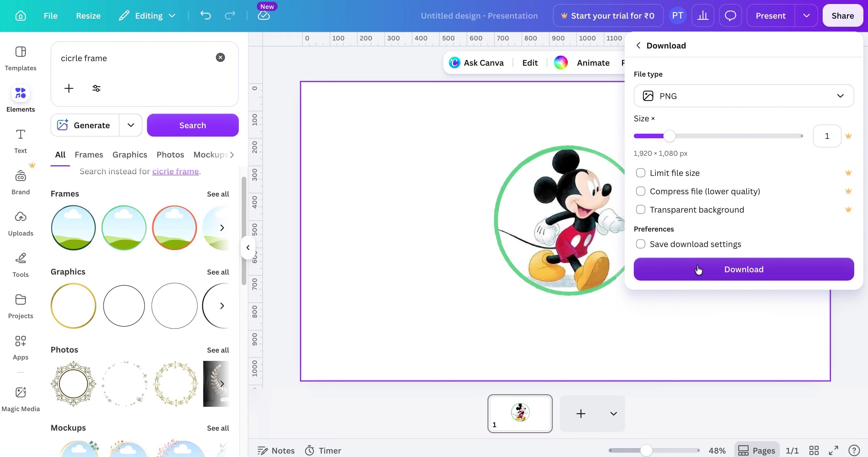Viewport: 868px width, 457px height.
Task: Show more tabs past Mockups
Action: coord(232,155)
